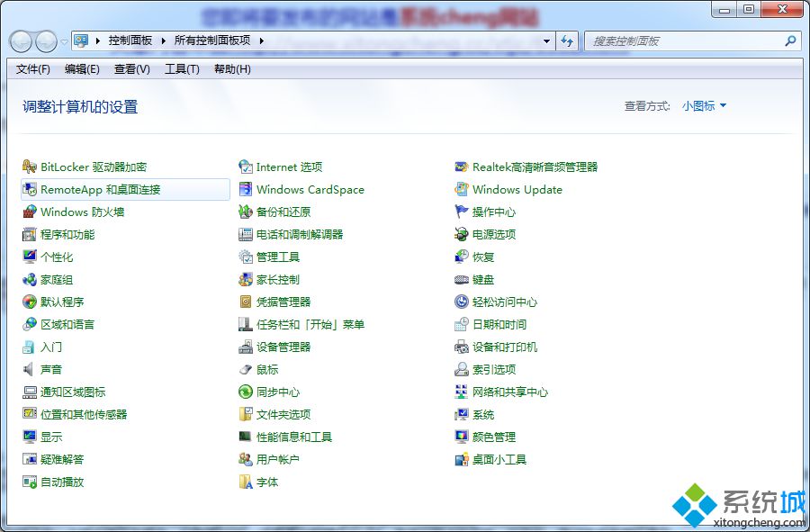
Task: Open the 索引选项 link
Action: (x=494, y=369)
